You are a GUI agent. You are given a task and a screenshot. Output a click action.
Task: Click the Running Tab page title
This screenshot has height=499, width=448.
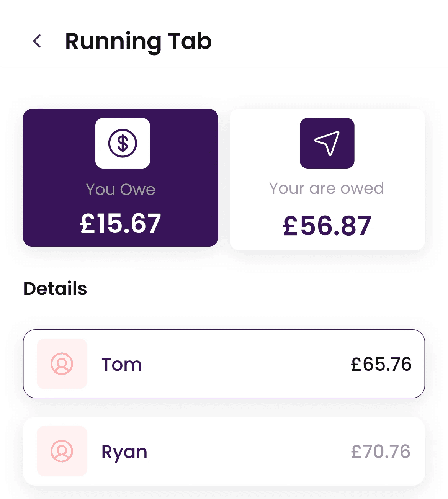138,41
